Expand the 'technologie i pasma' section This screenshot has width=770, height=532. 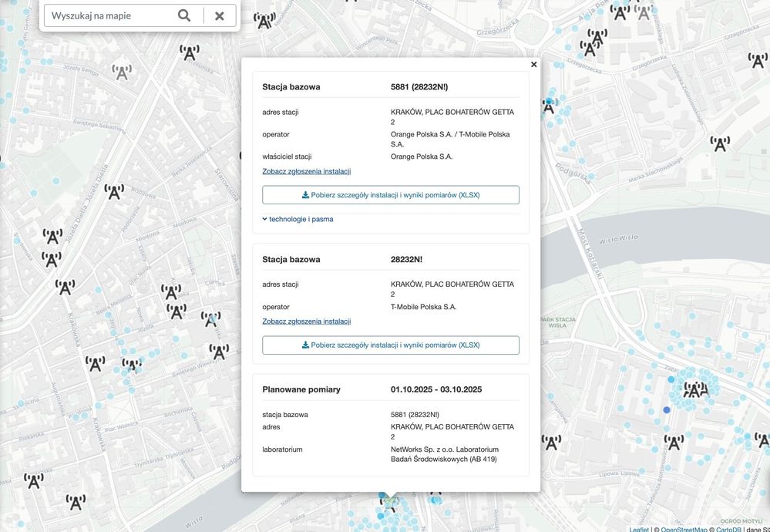(298, 219)
